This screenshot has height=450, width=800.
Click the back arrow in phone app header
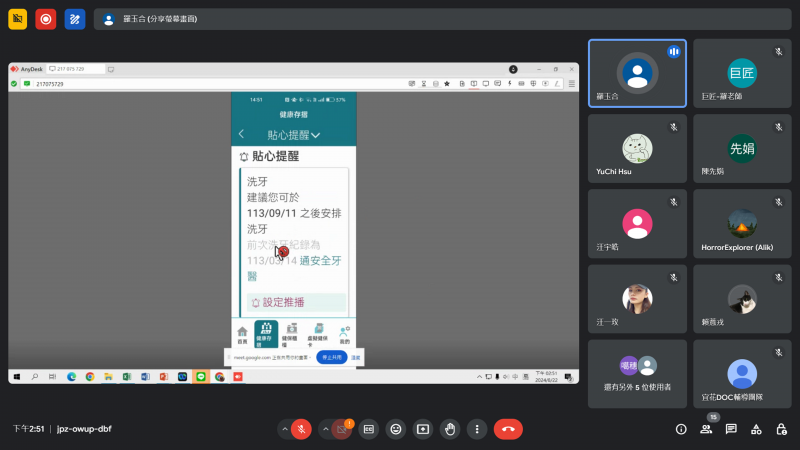(241, 134)
